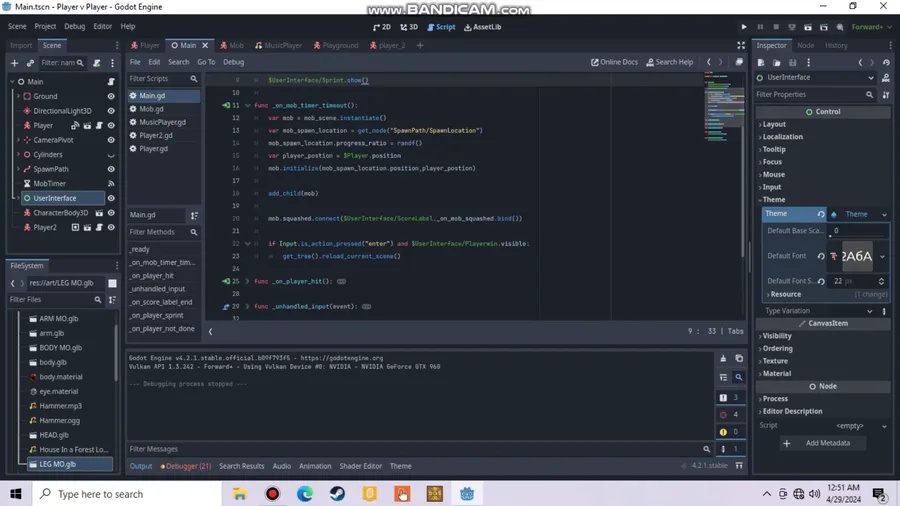
Task: Switch to 3D workspace
Action: click(409, 27)
